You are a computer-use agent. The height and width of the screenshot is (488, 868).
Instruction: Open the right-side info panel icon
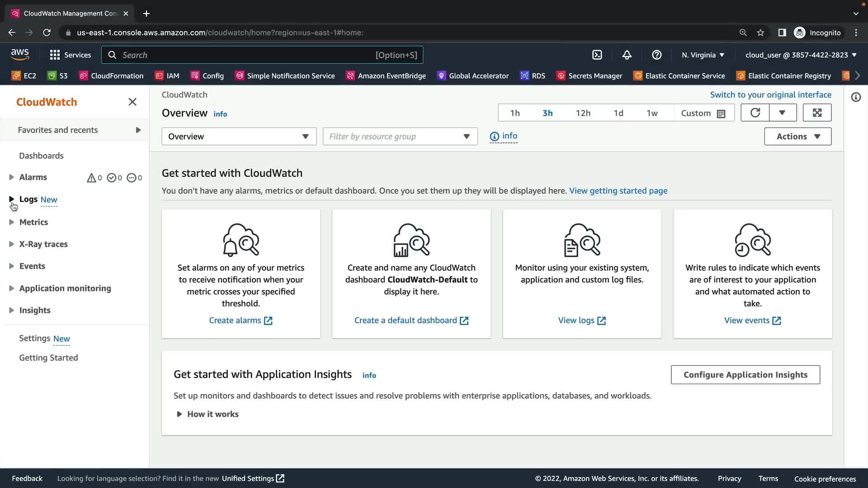tap(856, 97)
